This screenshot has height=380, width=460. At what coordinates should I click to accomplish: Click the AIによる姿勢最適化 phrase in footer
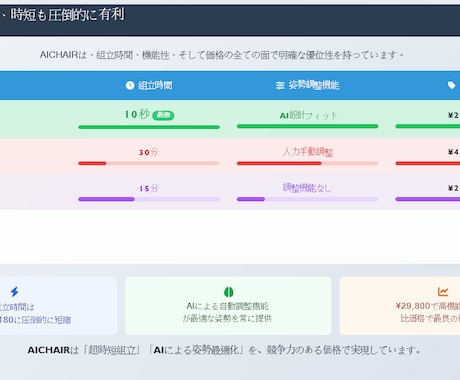point(196,350)
